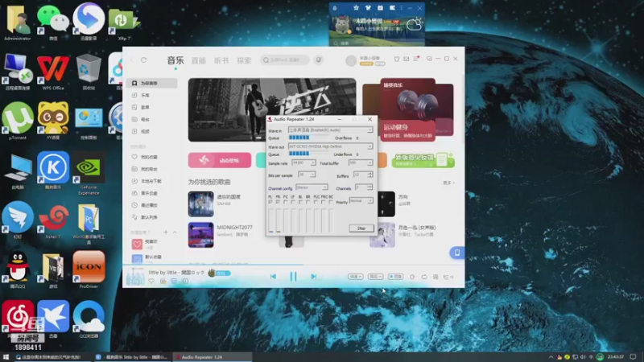Toggle the BR channel checkbox

(x=308, y=202)
